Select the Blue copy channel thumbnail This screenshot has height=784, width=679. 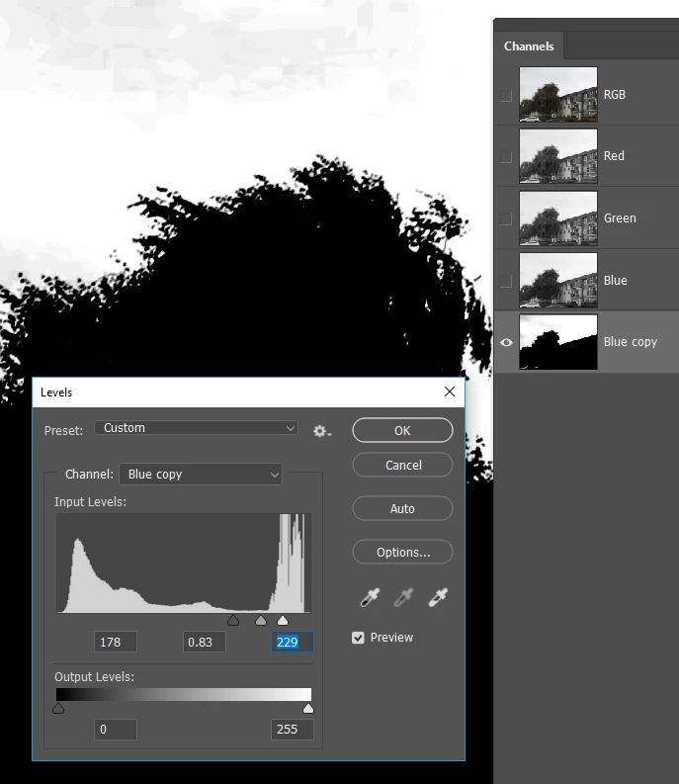(558, 342)
